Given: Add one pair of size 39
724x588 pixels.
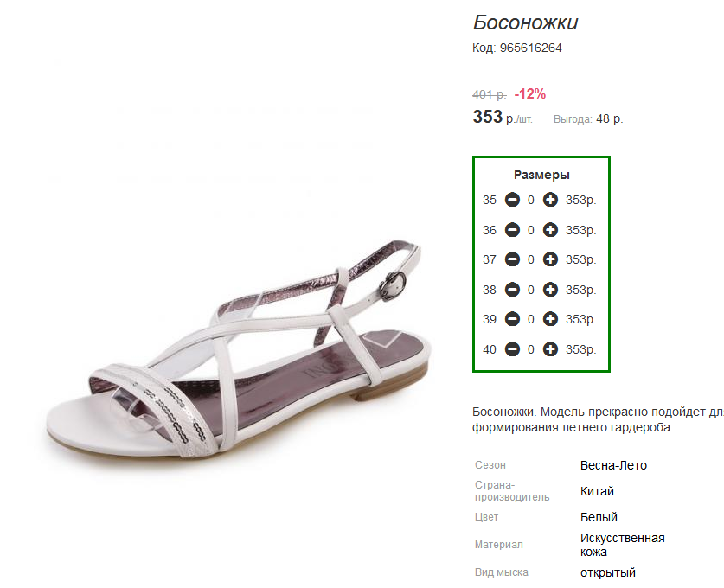Looking at the screenshot, I should click(550, 319).
